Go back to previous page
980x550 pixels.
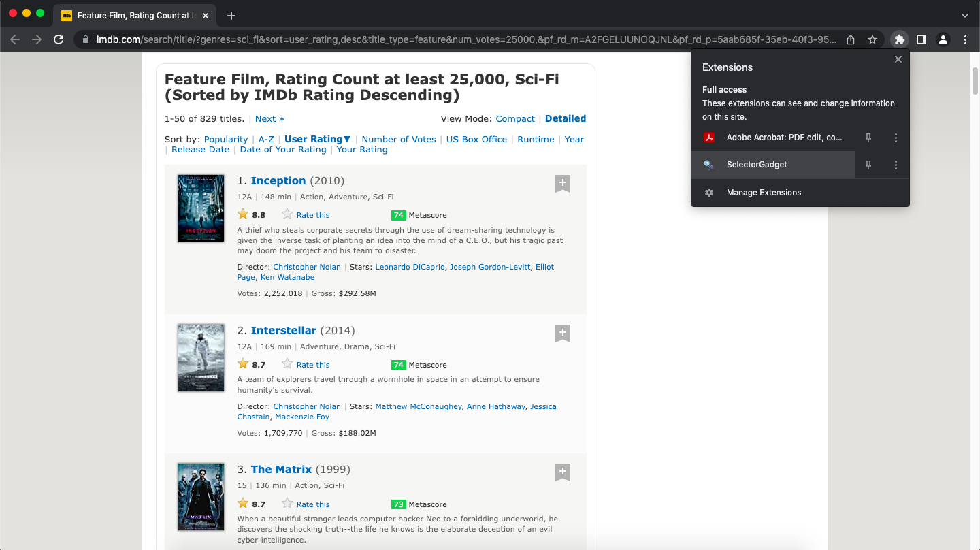point(15,39)
